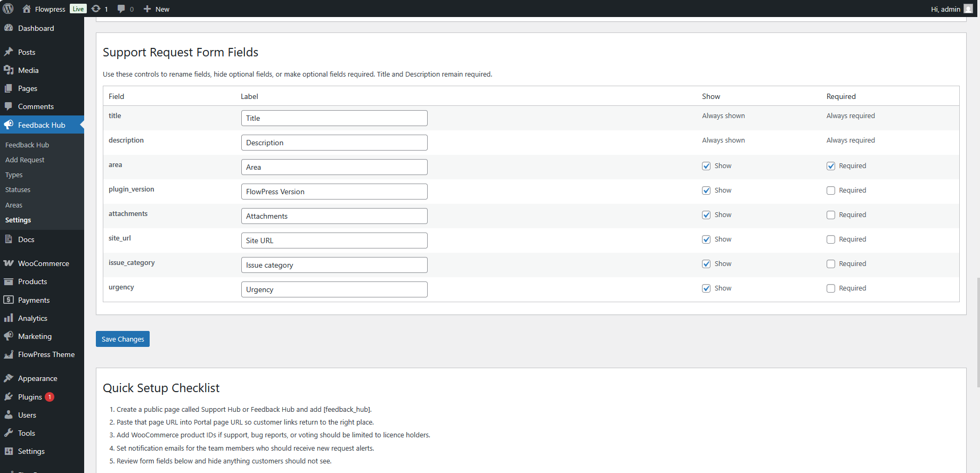
Task: Click the home icon beside Flowpress
Action: [27, 9]
